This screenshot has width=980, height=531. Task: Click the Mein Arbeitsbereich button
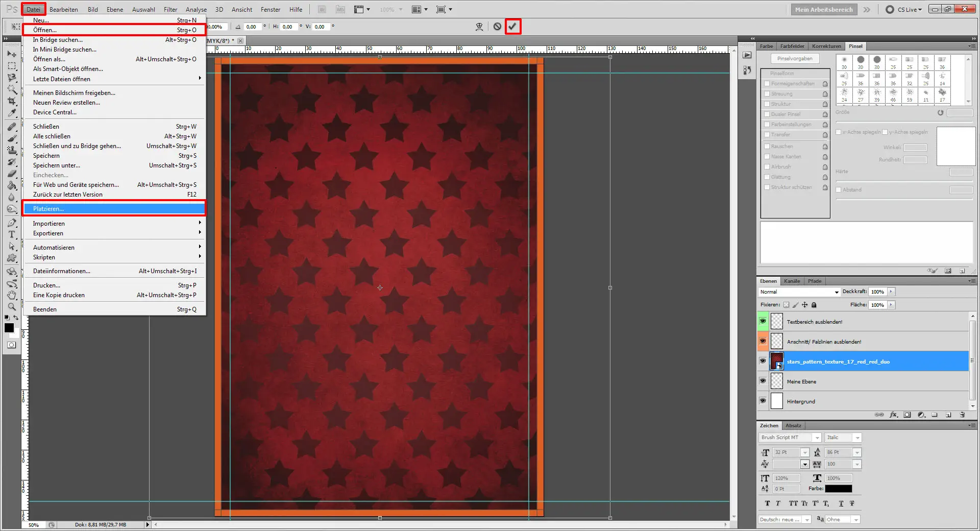point(823,9)
